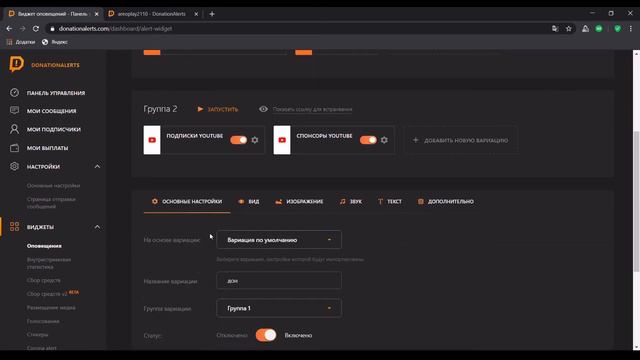
Task: Bookmark this page with the star icon
Action: tap(569, 29)
